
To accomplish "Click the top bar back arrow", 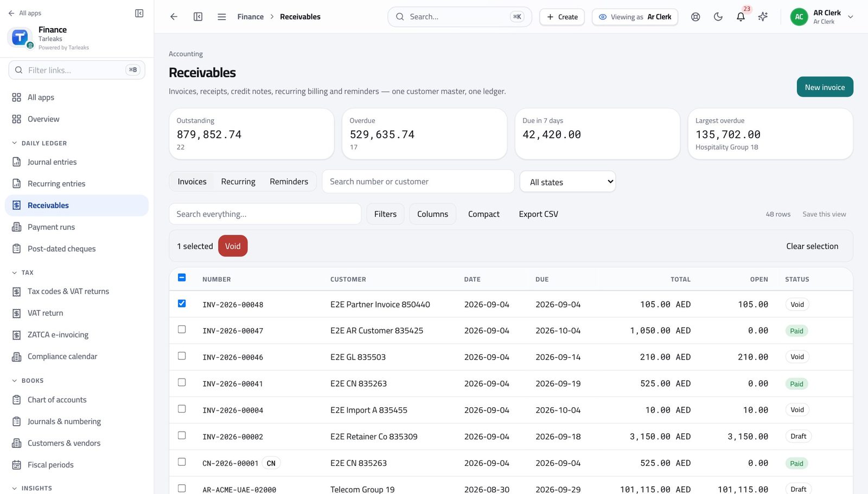I will (174, 17).
